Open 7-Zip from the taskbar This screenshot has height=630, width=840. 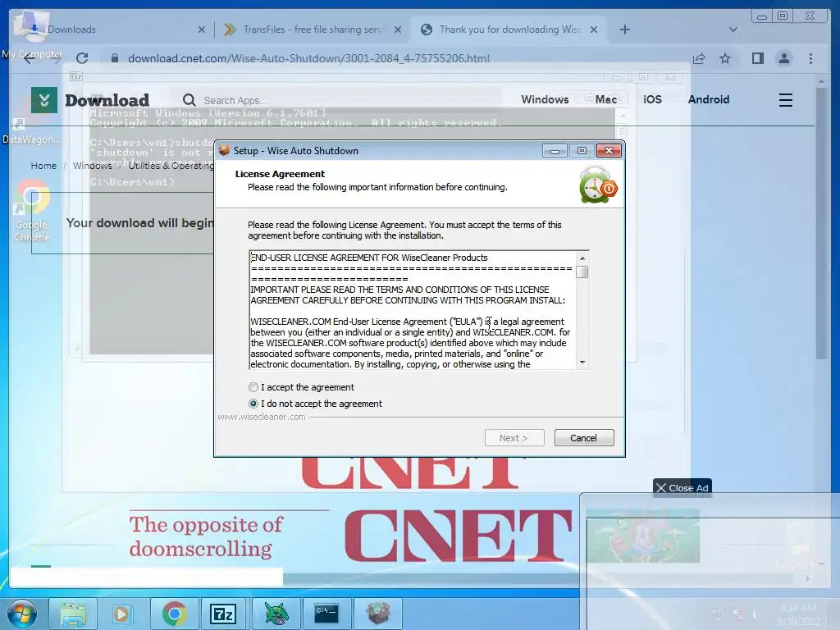tap(223, 614)
